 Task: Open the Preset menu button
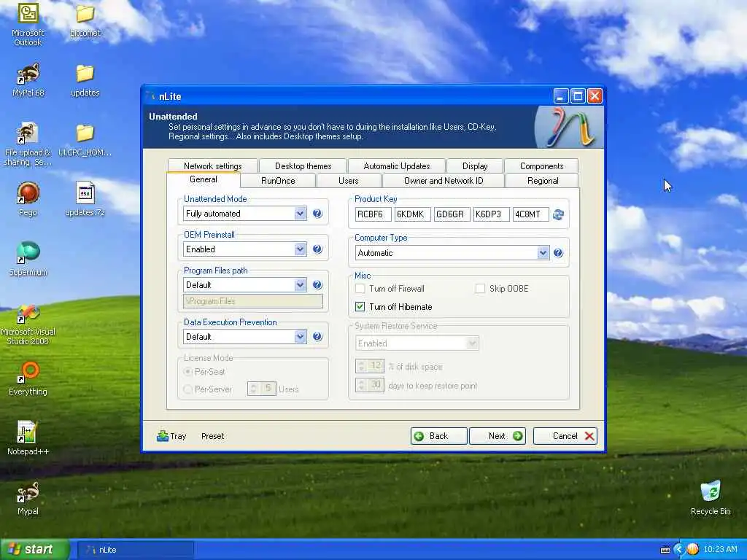click(x=212, y=436)
